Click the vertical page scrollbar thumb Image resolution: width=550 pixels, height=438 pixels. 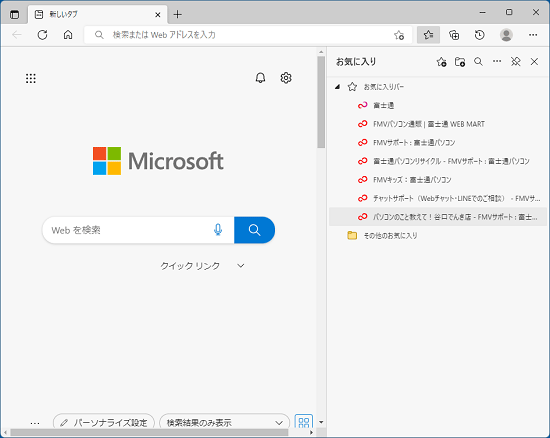point(321,102)
